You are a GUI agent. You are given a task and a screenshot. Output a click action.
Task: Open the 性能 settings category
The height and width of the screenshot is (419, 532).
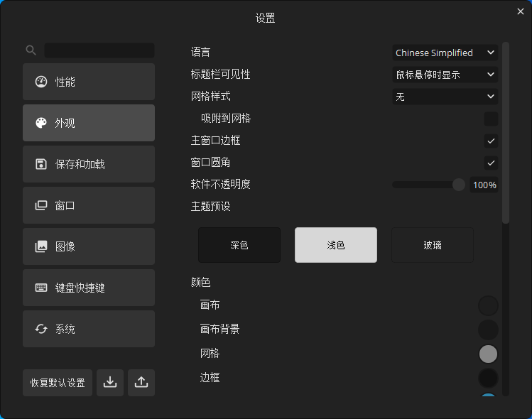[x=89, y=82]
